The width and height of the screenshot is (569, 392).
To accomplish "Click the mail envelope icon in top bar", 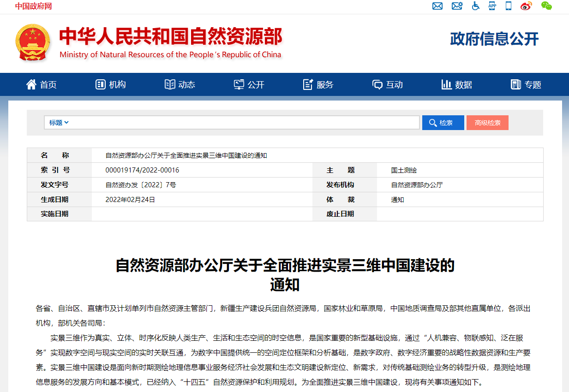I will click(x=437, y=6).
